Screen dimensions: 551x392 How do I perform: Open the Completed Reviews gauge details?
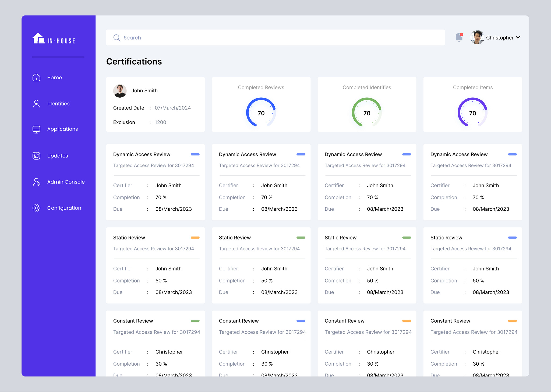(261, 87)
